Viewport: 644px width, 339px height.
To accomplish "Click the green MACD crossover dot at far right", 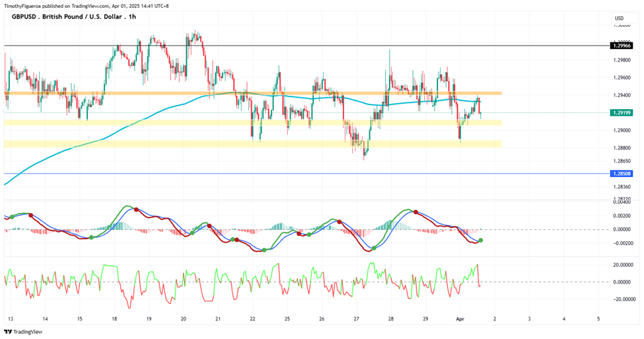I will [481, 241].
